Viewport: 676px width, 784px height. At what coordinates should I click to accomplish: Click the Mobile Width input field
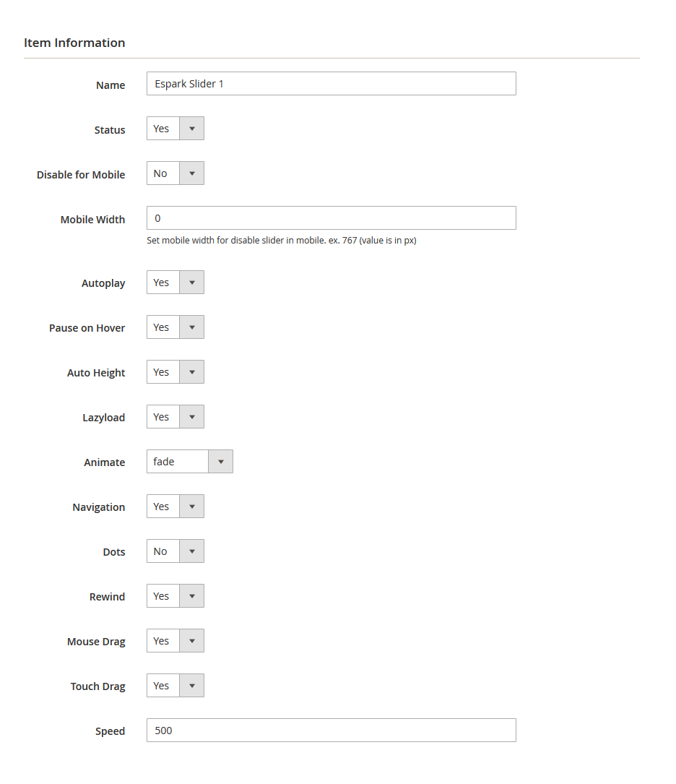(x=331, y=218)
